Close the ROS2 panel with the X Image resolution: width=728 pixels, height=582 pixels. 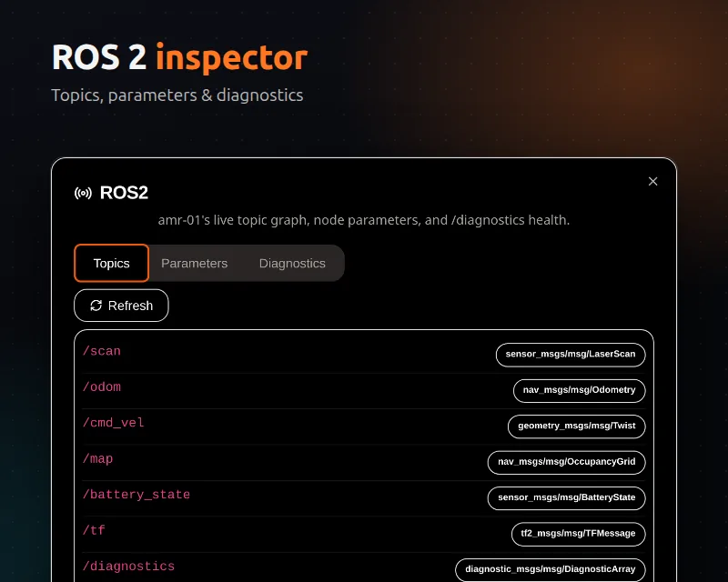tap(652, 182)
